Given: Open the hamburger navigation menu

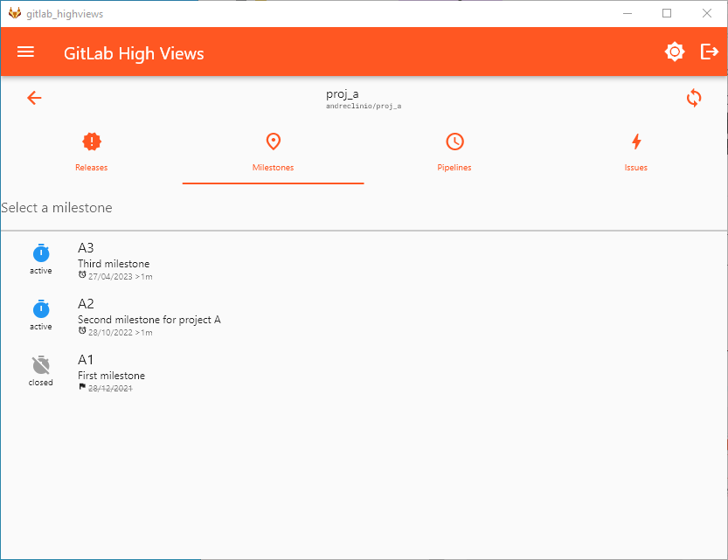Looking at the screenshot, I should tap(25, 52).
